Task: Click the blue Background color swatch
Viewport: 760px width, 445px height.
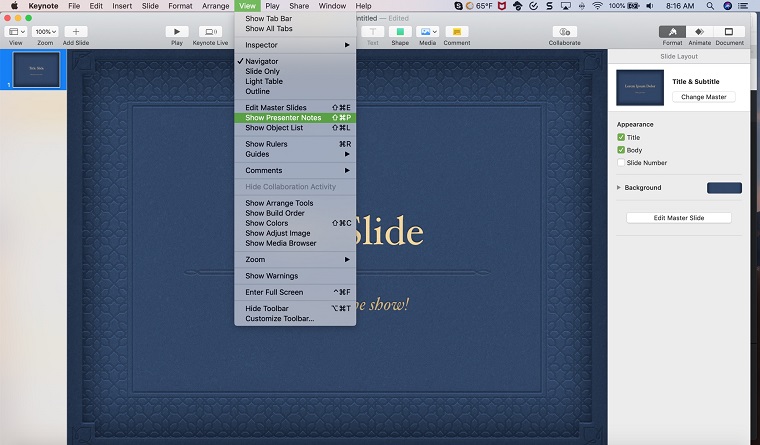Action: click(x=724, y=187)
